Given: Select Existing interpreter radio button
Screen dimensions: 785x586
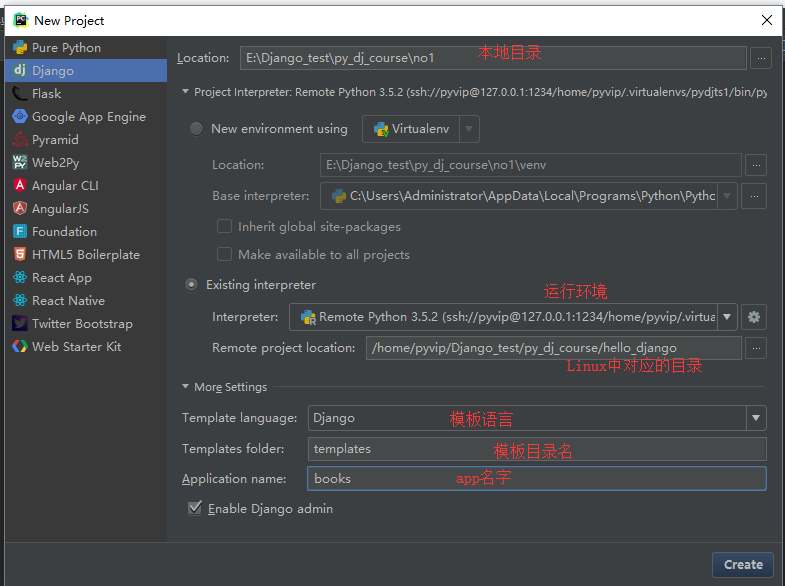Looking at the screenshot, I should tap(191, 285).
